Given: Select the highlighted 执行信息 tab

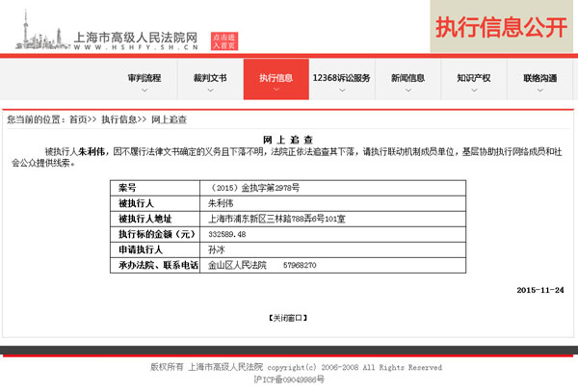Looking at the screenshot, I should [276, 79].
